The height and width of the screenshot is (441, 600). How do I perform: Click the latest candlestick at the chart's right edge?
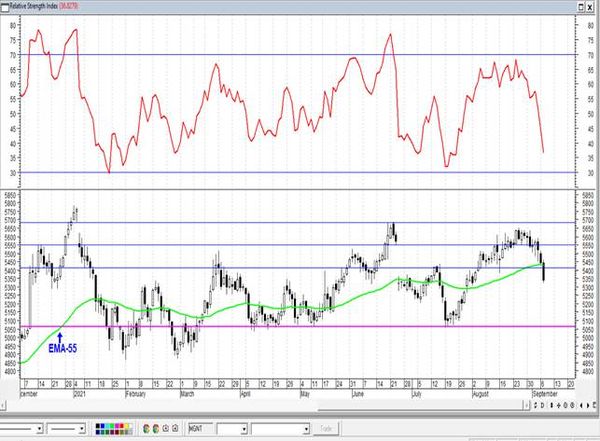pyautogui.click(x=543, y=270)
